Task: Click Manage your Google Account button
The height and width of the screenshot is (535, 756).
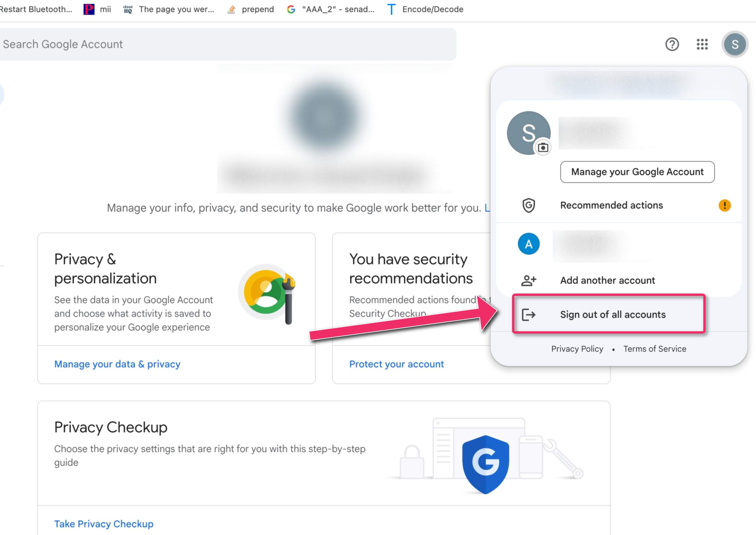Action: 637,172
